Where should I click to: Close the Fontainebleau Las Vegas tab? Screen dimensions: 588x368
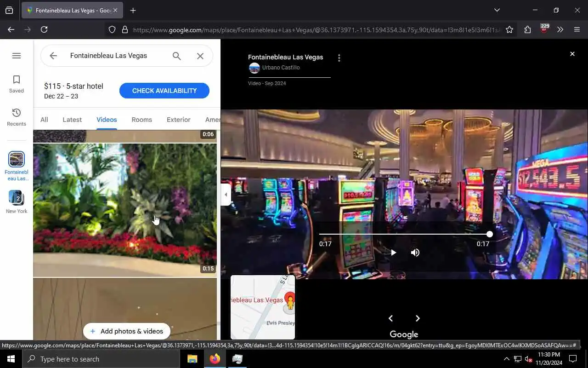point(115,10)
